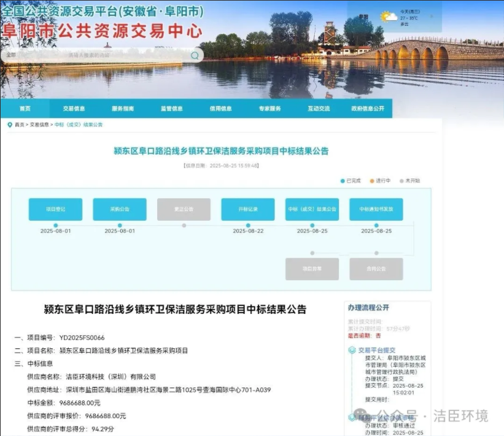Open the 交易信息 navigation menu
The width and height of the screenshot is (504, 436).
click(x=74, y=109)
